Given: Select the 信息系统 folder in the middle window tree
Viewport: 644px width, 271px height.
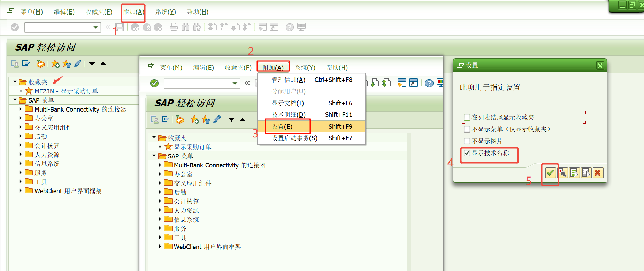Looking at the screenshot, I should [x=186, y=220].
